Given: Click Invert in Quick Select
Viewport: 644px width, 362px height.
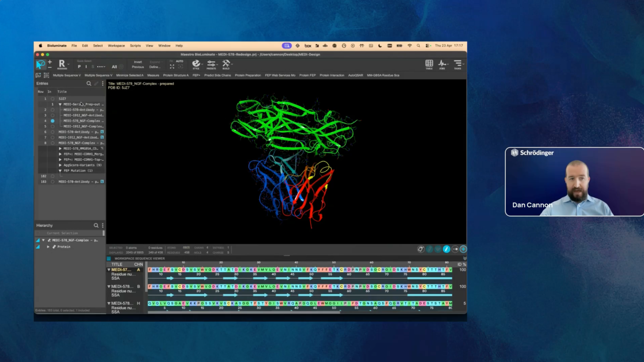Looking at the screenshot, I should [x=138, y=62].
